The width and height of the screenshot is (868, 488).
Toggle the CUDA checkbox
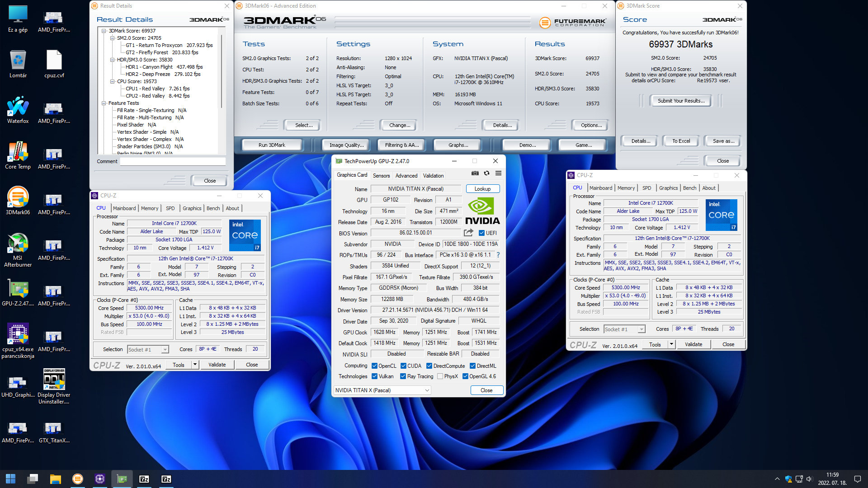coord(403,366)
